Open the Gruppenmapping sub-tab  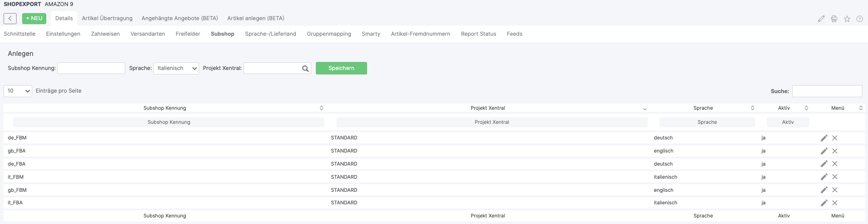[x=329, y=34]
